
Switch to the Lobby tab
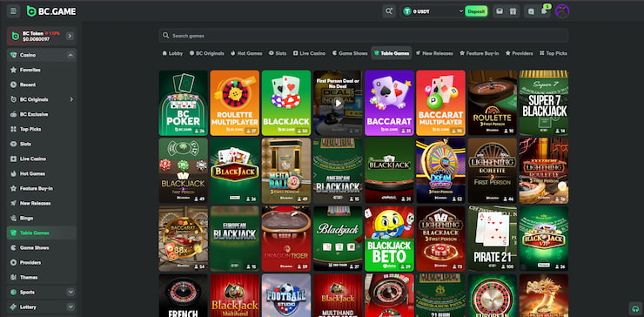pyautogui.click(x=172, y=53)
